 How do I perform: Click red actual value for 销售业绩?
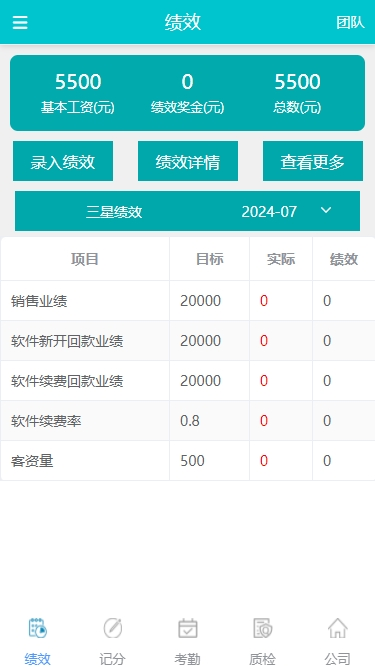tap(264, 301)
